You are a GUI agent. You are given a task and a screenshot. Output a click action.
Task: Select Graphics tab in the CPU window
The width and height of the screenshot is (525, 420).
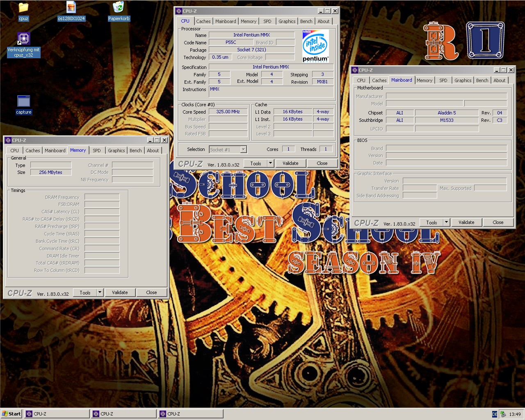pos(287,21)
